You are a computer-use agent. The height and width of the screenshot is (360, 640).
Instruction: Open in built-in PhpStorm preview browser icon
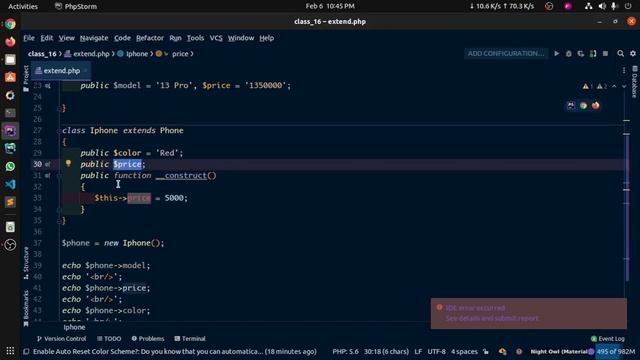[x=571, y=106]
